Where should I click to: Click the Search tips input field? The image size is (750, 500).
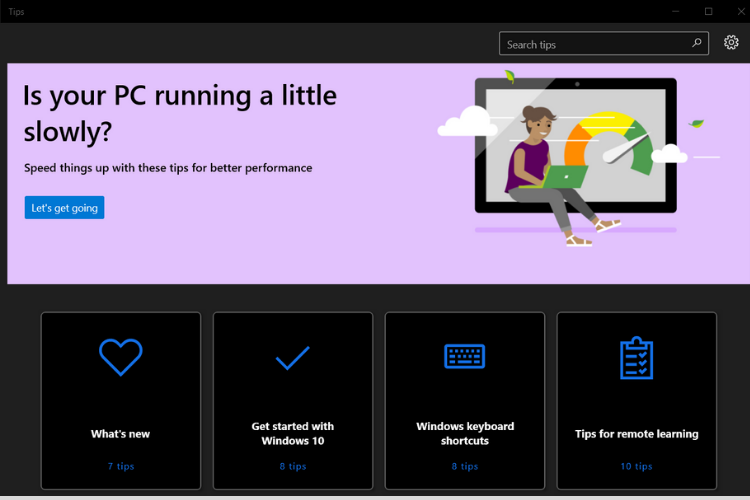point(604,44)
